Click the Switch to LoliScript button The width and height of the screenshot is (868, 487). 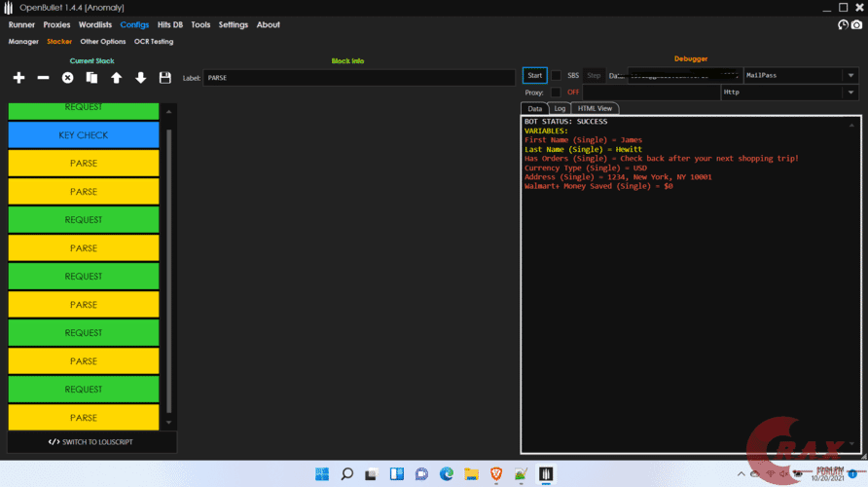91,442
